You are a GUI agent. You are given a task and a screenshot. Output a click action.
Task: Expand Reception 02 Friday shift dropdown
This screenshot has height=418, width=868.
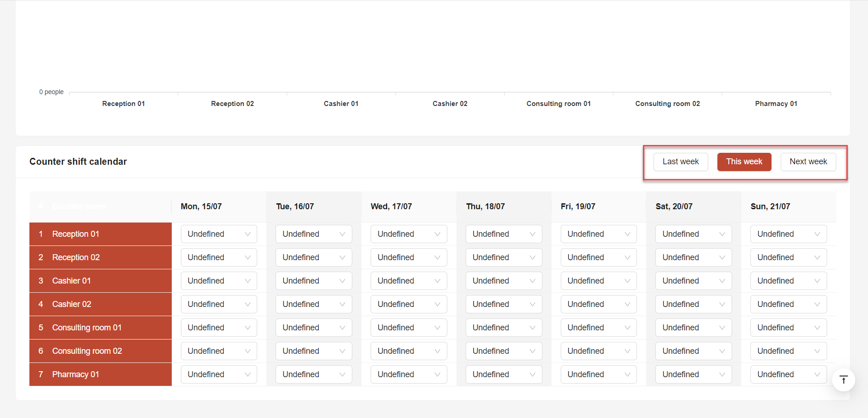click(598, 257)
